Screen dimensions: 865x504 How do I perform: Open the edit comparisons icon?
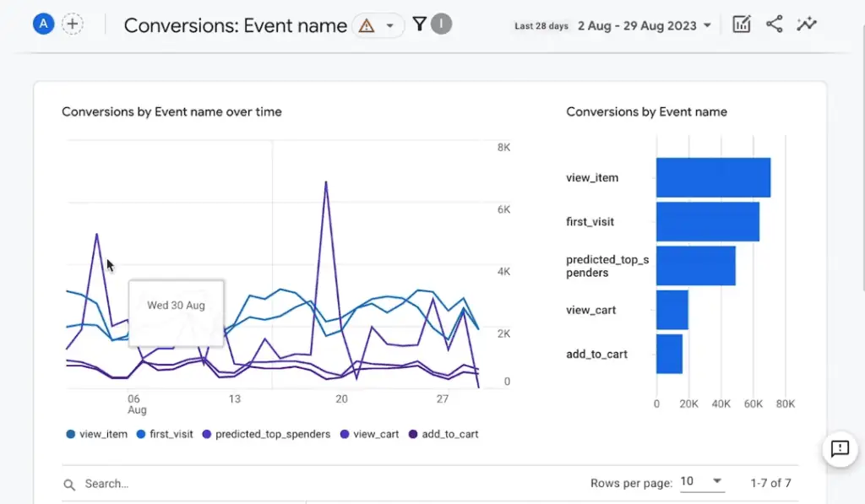click(742, 24)
